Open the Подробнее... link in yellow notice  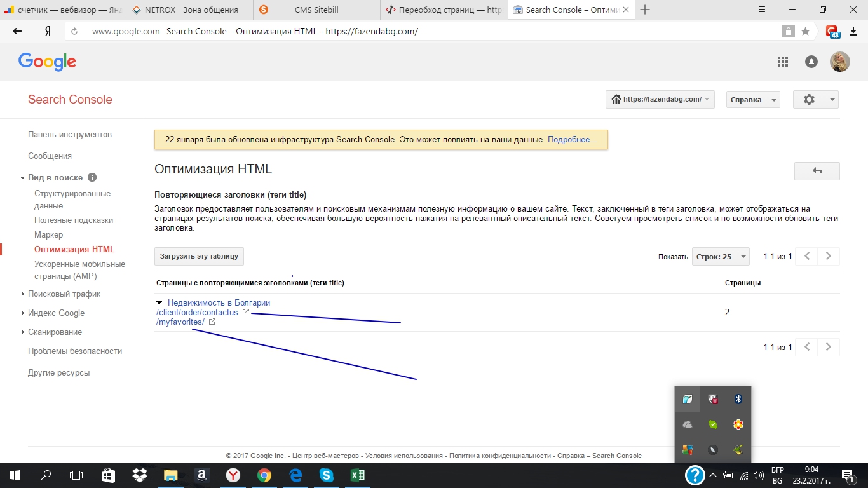click(572, 139)
